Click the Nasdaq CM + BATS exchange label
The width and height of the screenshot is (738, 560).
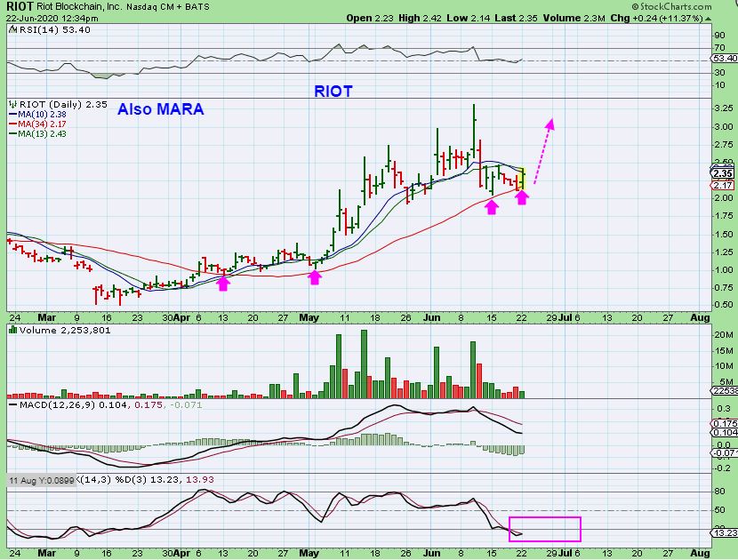point(168,7)
